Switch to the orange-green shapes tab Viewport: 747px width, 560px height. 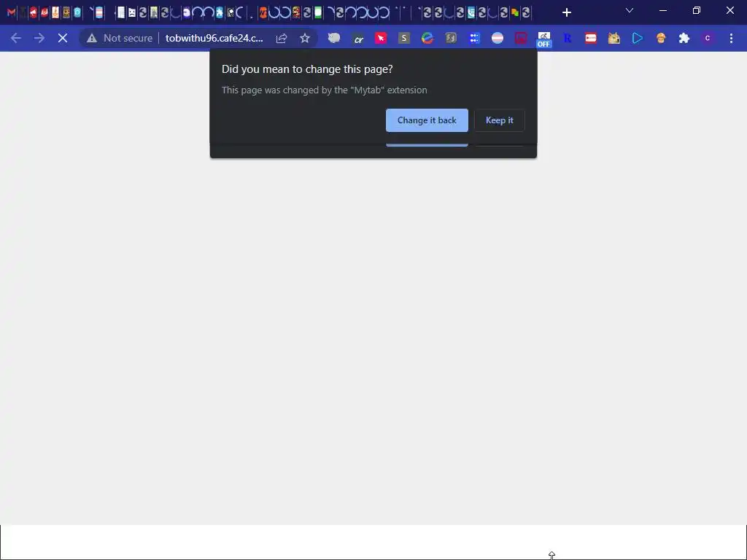tap(514, 12)
